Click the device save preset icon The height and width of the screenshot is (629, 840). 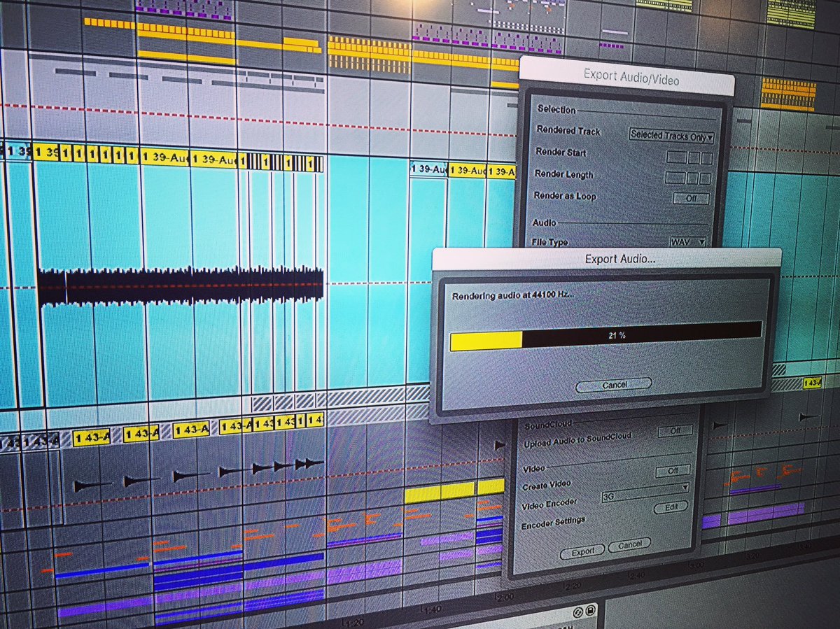pos(591,610)
